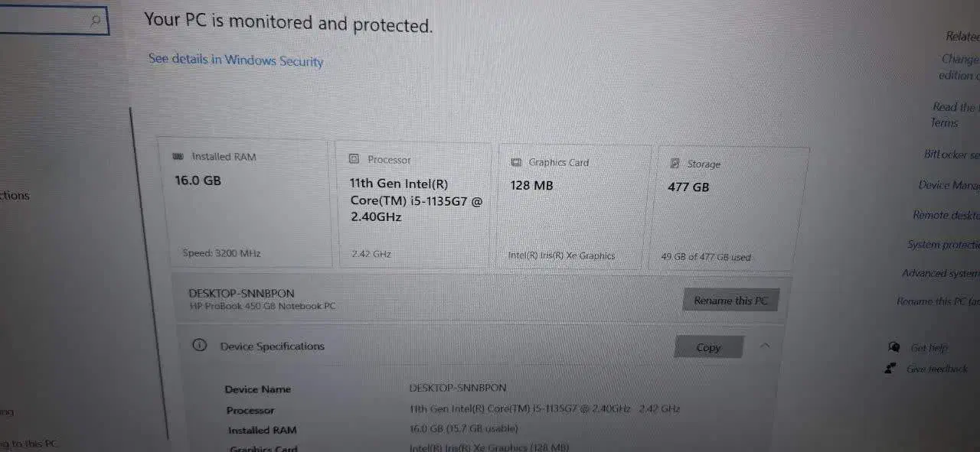Copy the device specifications
Screen dimensions: 980x452
[x=708, y=347]
